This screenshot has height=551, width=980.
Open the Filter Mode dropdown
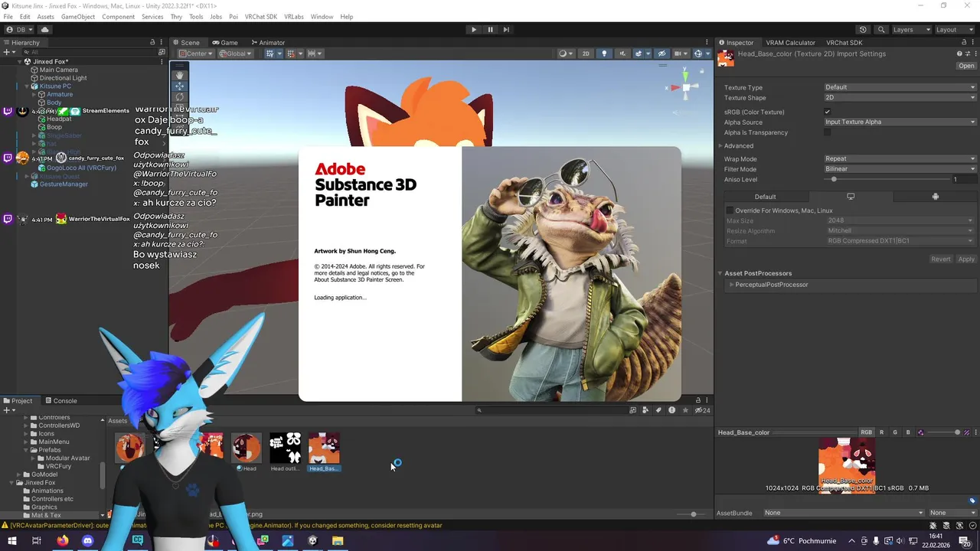(900, 169)
